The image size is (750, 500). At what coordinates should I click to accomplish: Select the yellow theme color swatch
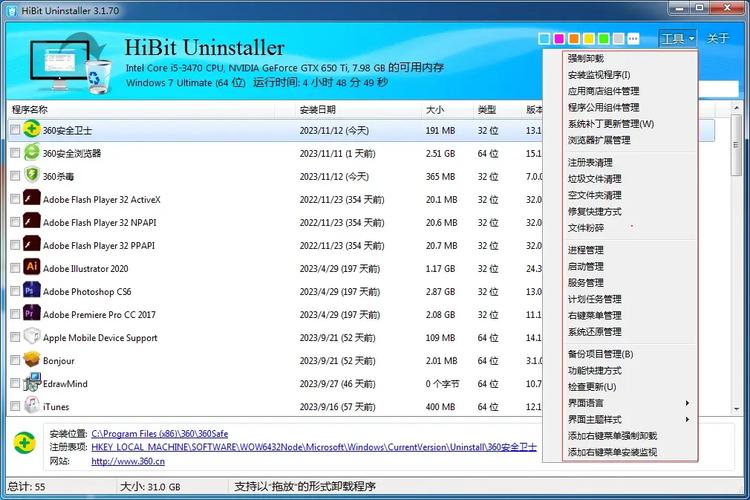pyautogui.click(x=589, y=39)
